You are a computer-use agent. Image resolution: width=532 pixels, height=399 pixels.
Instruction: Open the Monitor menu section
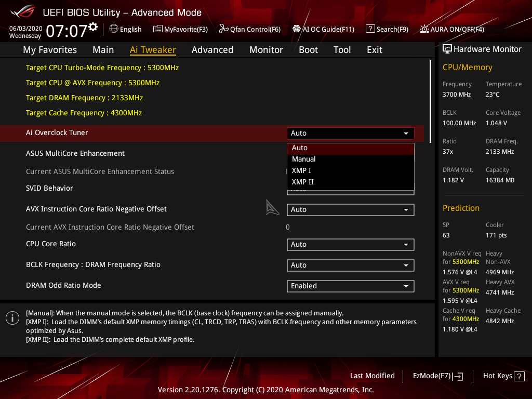[x=266, y=49]
